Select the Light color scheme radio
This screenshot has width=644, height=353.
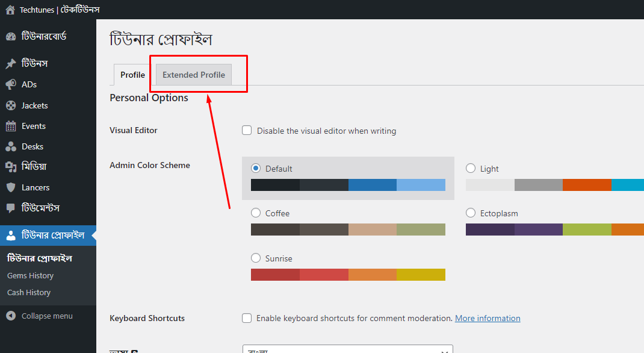471,168
